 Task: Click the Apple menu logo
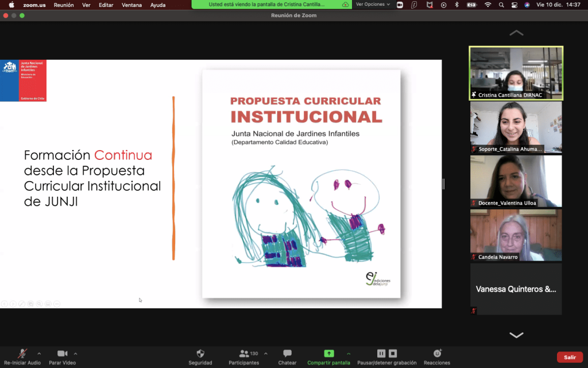click(x=11, y=5)
